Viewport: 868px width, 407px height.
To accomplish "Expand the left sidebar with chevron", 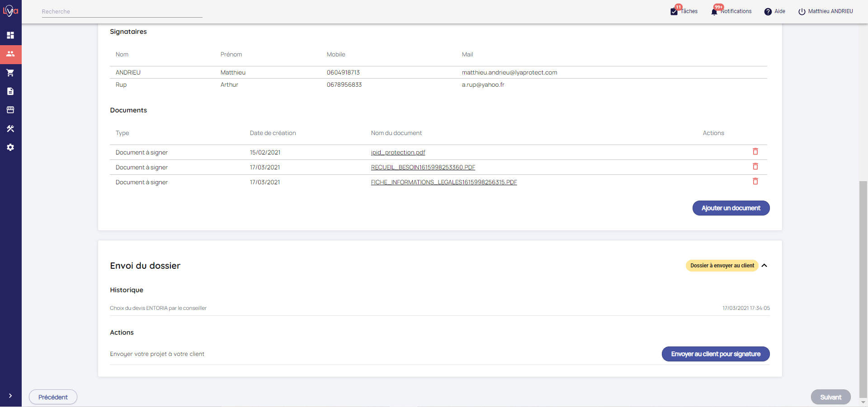I will click(10, 396).
